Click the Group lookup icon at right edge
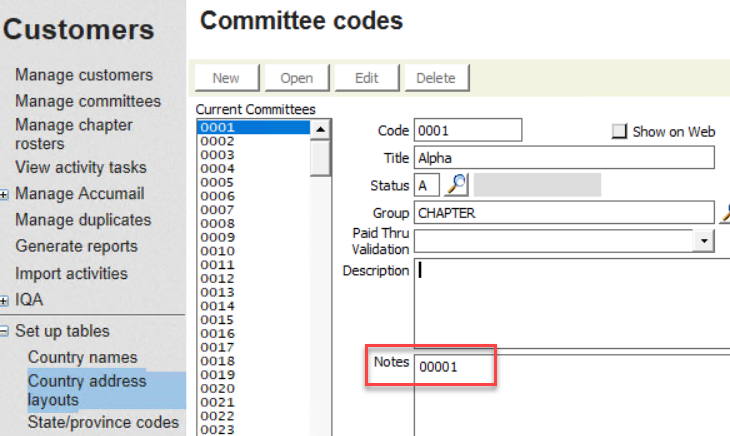Viewport: 730px width, 436px height. (724, 212)
